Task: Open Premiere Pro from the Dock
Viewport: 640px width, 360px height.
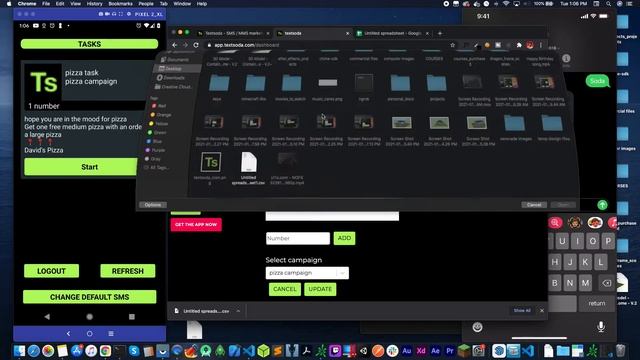Action: (x=449, y=351)
